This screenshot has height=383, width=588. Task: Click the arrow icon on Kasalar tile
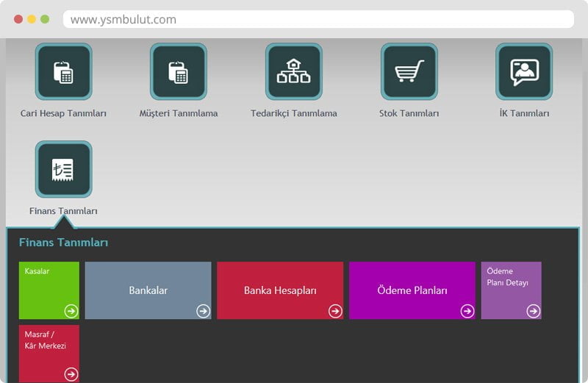[71, 311]
